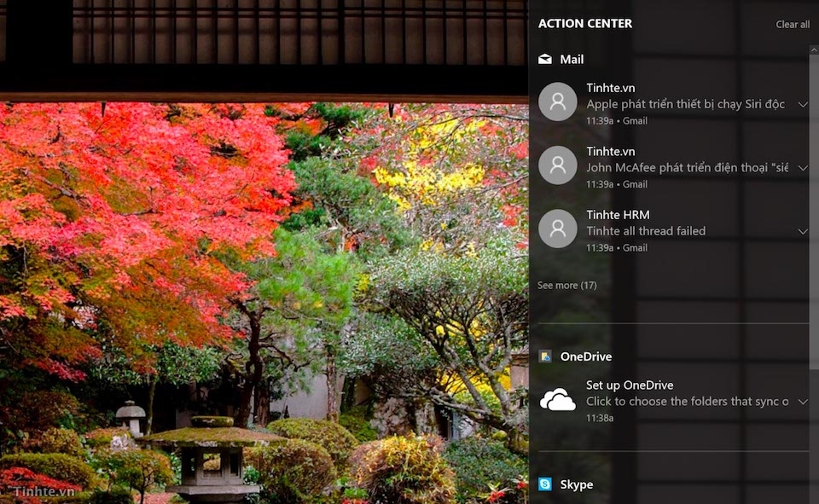This screenshot has width=819, height=504.
Task: Select the Skype section heading
Action: (x=577, y=484)
